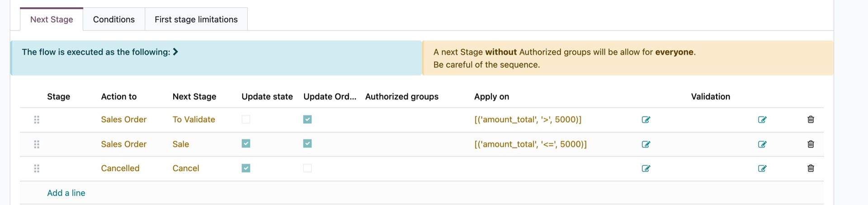Delete the Cancel stage line
Screen dimensions: 868x205
(x=811, y=168)
